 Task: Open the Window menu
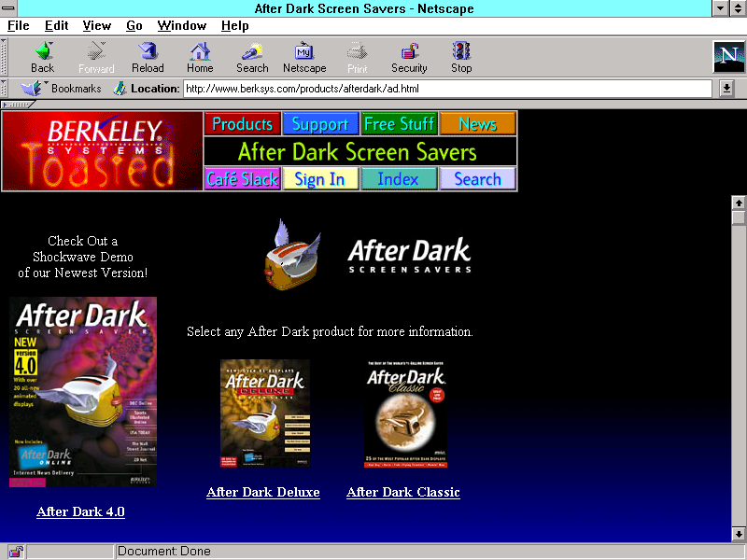pyautogui.click(x=181, y=26)
